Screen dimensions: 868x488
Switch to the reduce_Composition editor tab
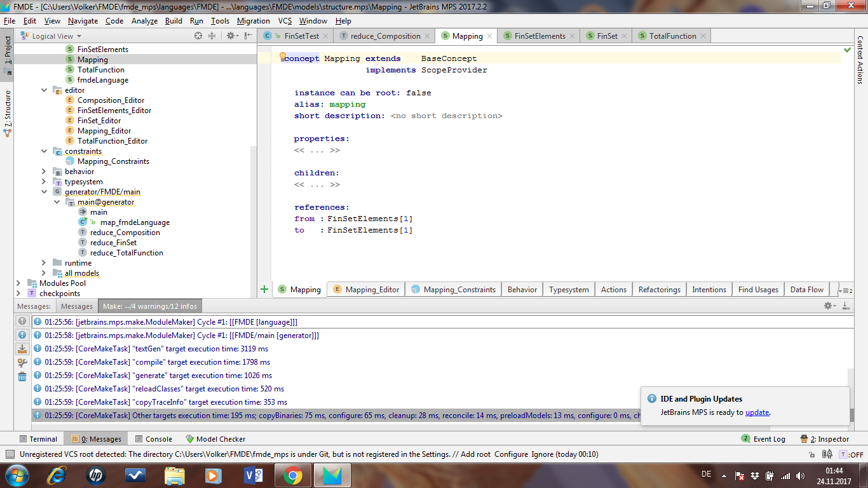[385, 36]
